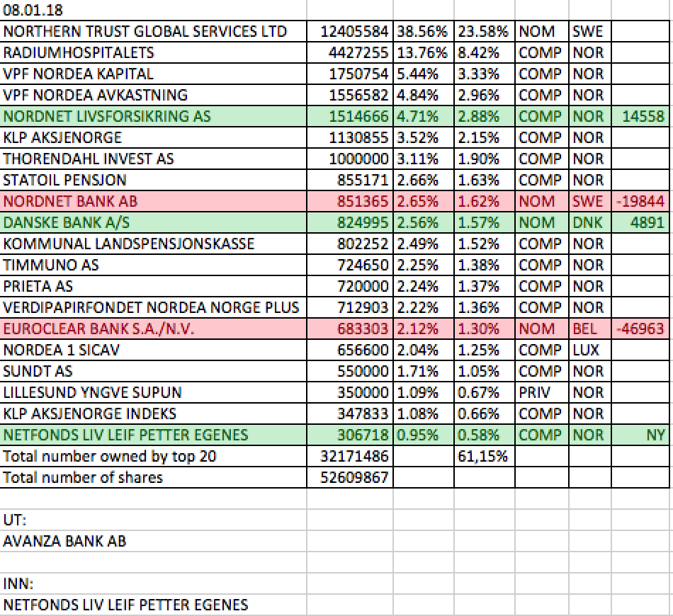This screenshot has width=673, height=616.
Task: Select NORDNET LIVSFORSIKRING AS cell
Action: pyautogui.click(x=153, y=116)
